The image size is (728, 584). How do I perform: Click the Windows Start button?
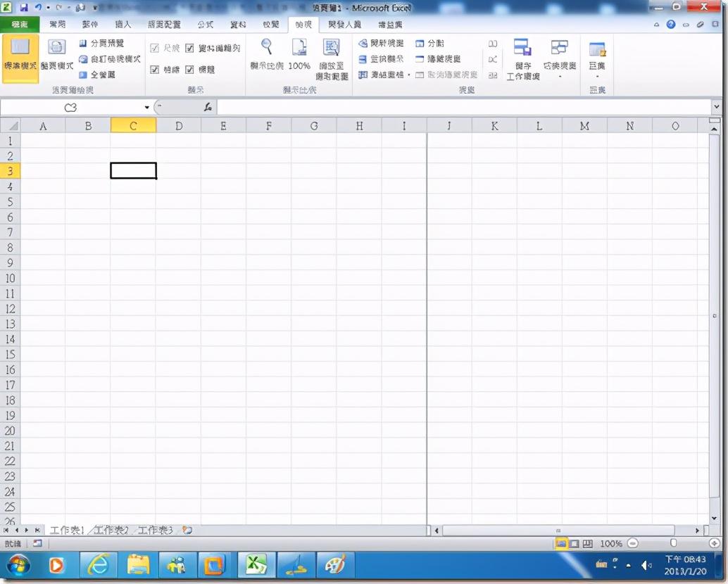pyautogui.click(x=18, y=565)
